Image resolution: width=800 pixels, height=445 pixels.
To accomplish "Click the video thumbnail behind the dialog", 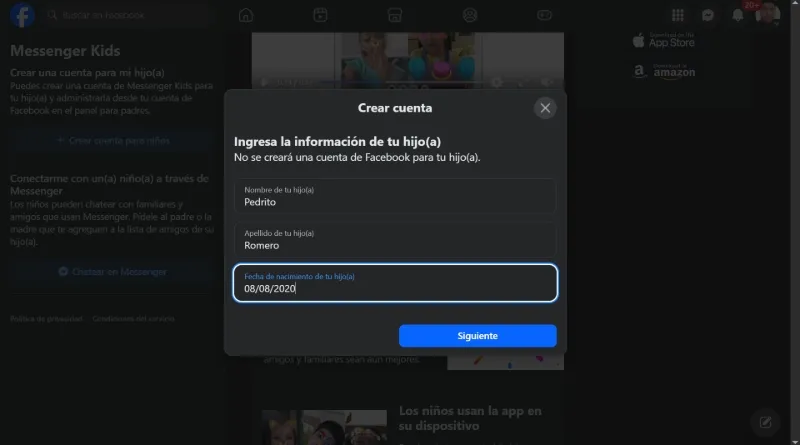I will pyautogui.click(x=408, y=60).
